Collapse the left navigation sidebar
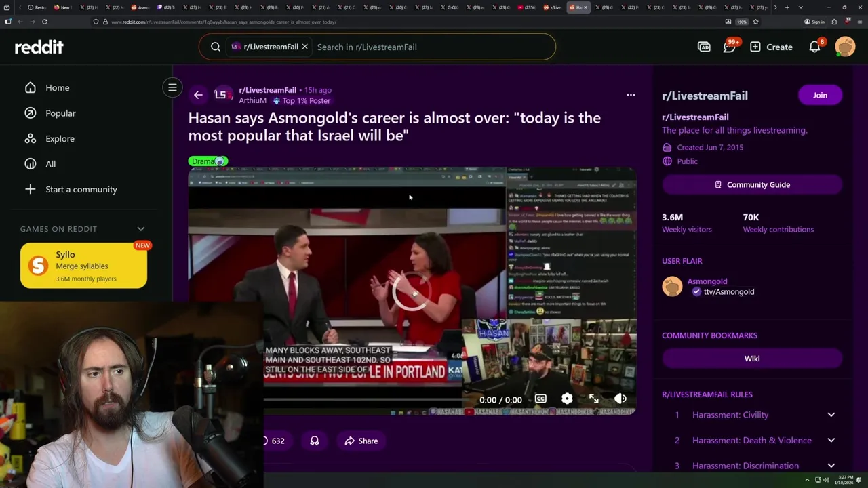 [x=172, y=87]
